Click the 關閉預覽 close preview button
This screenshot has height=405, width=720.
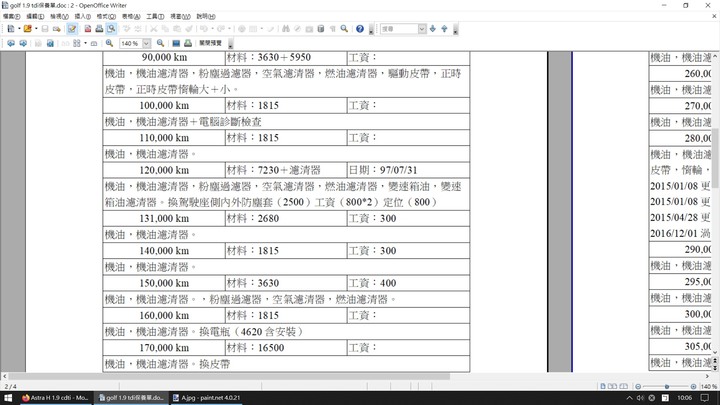point(210,43)
